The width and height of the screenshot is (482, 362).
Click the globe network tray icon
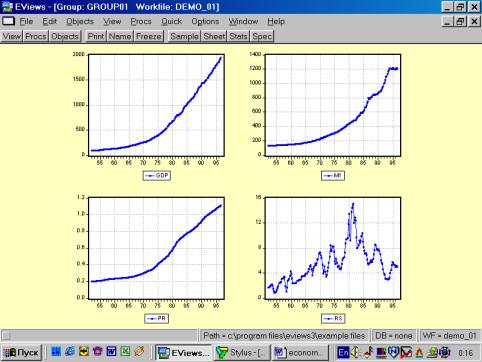coord(444,352)
